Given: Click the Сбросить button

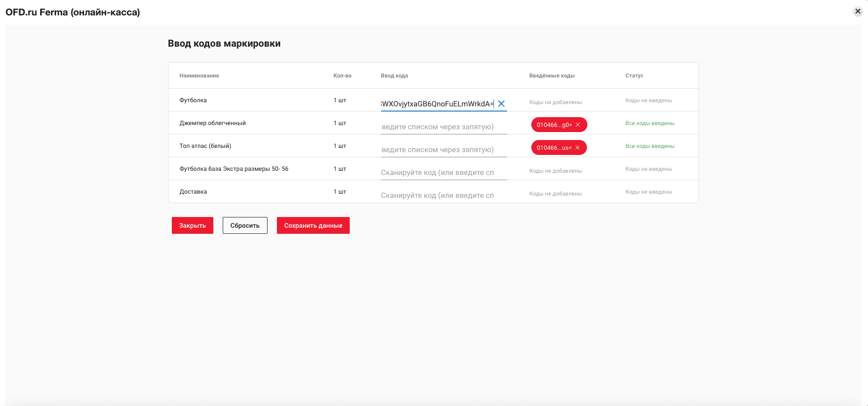Looking at the screenshot, I should pos(245,225).
